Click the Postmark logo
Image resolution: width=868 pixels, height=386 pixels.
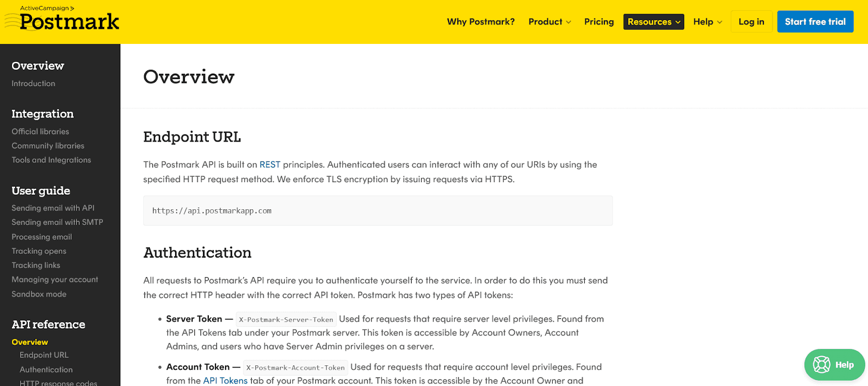(x=69, y=22)
